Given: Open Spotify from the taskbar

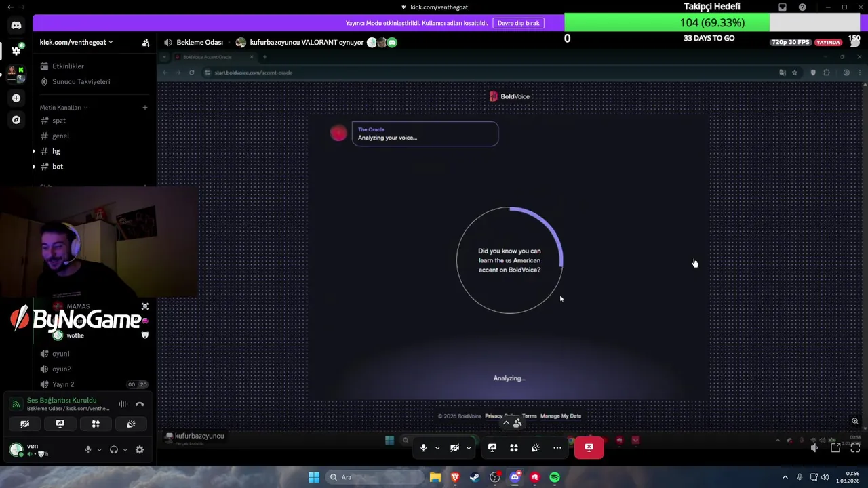Looking at the screenshot, I should coord(555,477).
